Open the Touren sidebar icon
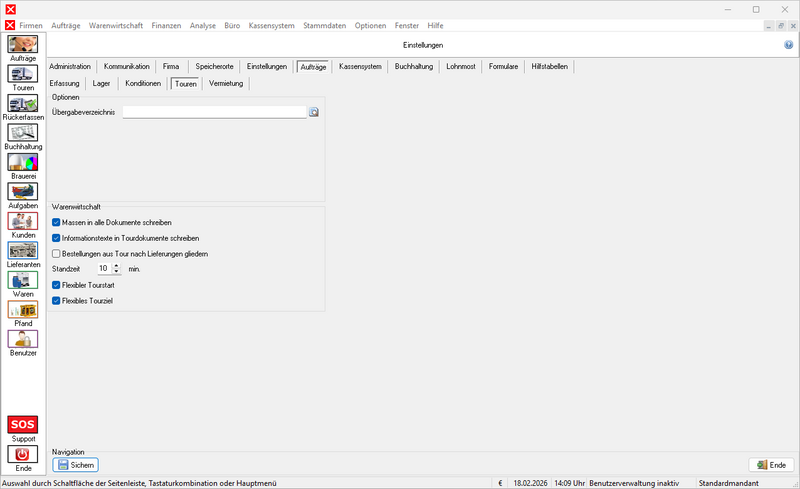Image resolution: width=800 pixels, height=489 pixels. [22, 73]
